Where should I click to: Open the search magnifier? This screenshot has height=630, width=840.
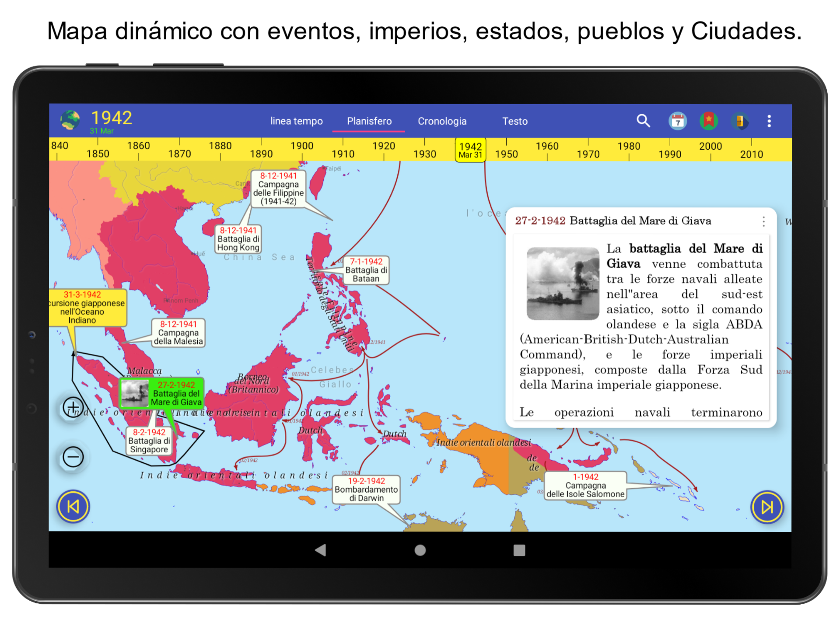[643, 121]
